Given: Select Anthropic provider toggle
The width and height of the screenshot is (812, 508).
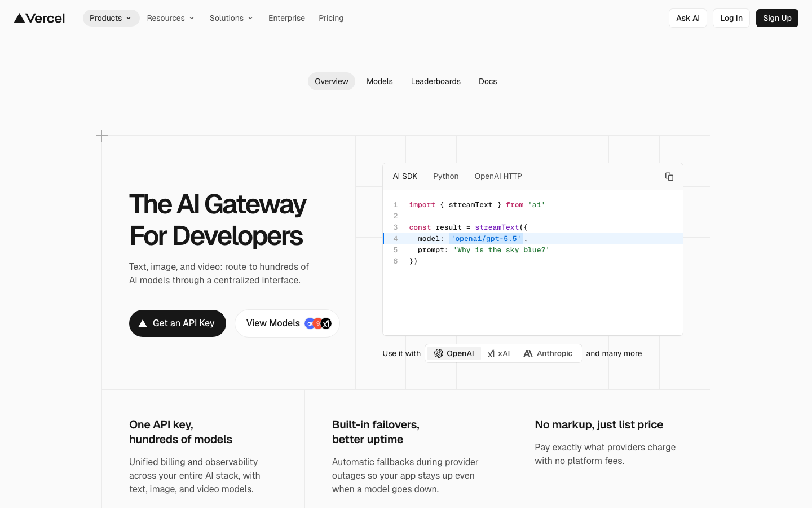Looking at the screenshot, I should tap(548, 353).
